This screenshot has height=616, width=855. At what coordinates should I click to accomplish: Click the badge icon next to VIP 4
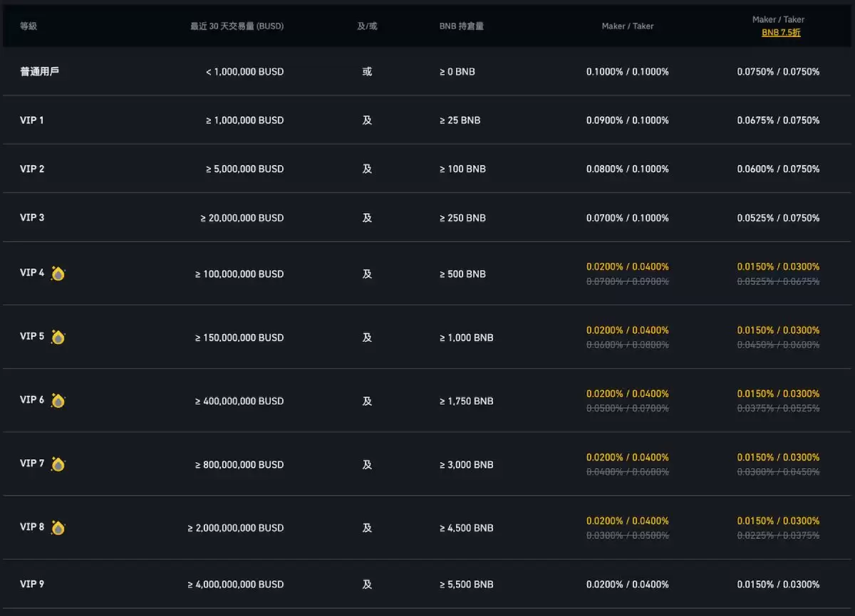58,273
